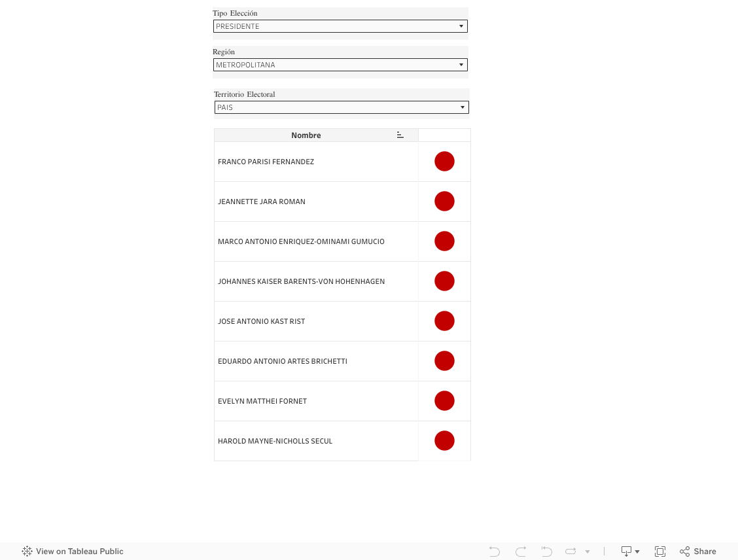Click the Tableau logo at bottom left
Viewport: 738px width, 560px height.
[26, 551]
